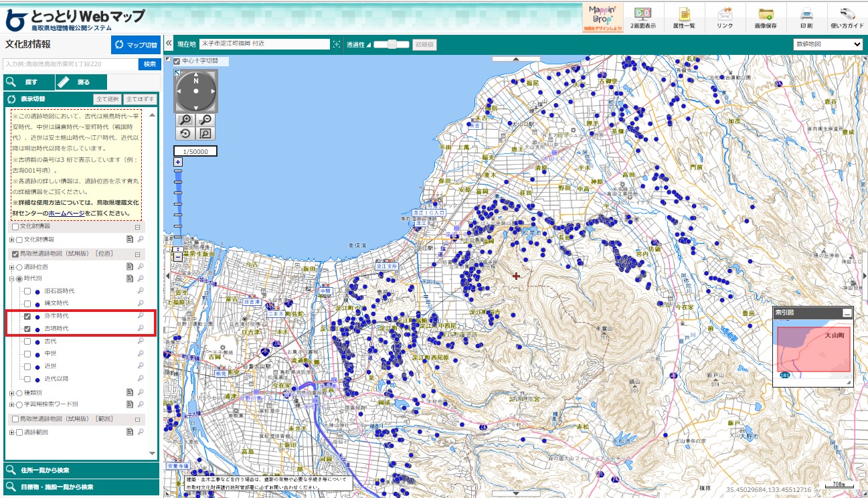Image resolution: width=868 pixels, height=498 pixels.
Task: Open the 目標物・施設一覧から検索 section
Action: (x=81, y=487)
